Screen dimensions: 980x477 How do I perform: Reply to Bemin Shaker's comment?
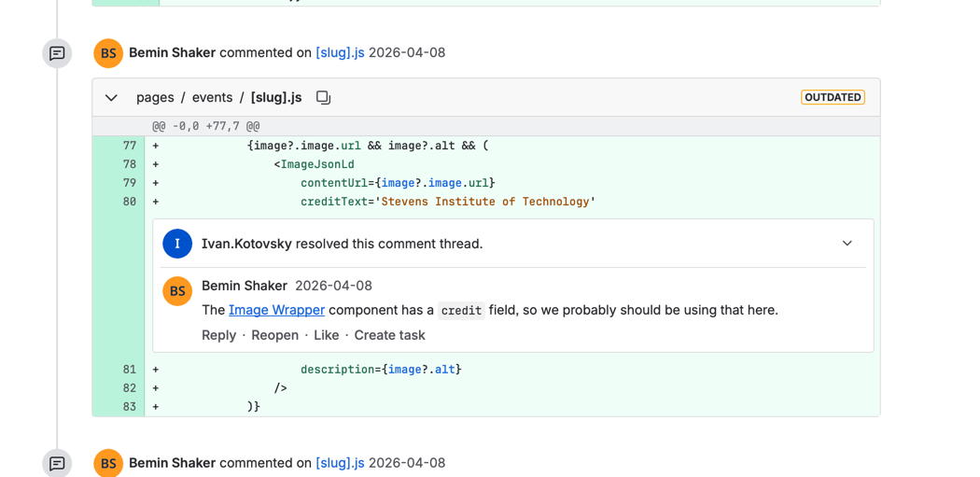click(x=218, y=335)
